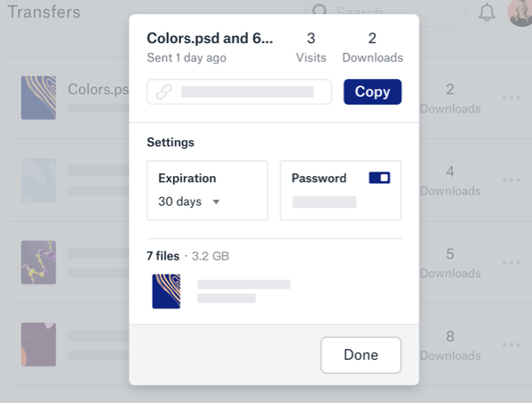Select the Colors.psd transfer thumbnail
Screen dimensions: 532x403
39,98
